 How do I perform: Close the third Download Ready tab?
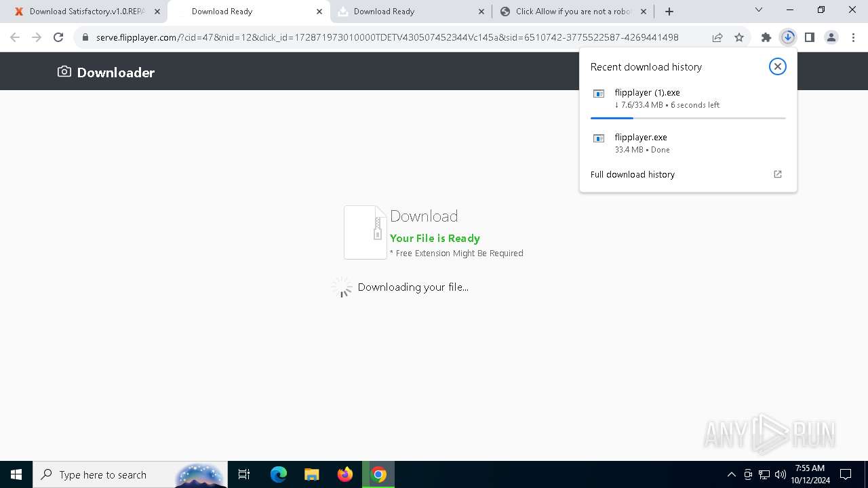pos(481,12)
